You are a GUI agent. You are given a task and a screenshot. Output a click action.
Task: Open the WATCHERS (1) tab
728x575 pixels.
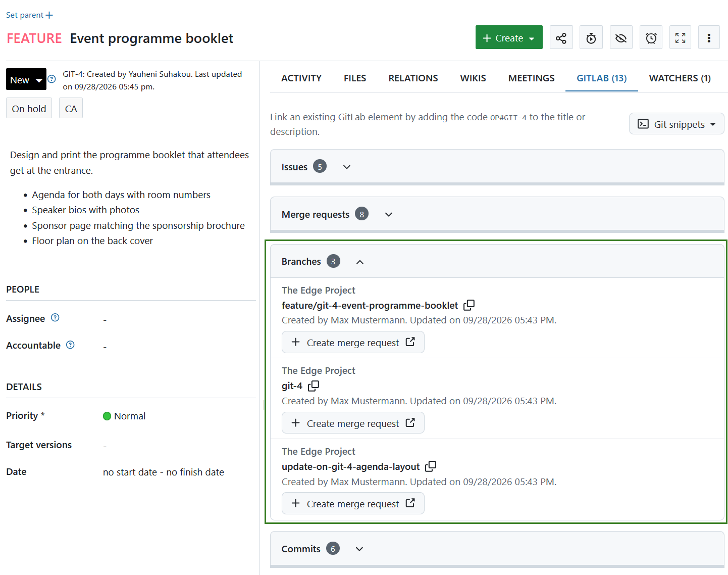(680, 78)
